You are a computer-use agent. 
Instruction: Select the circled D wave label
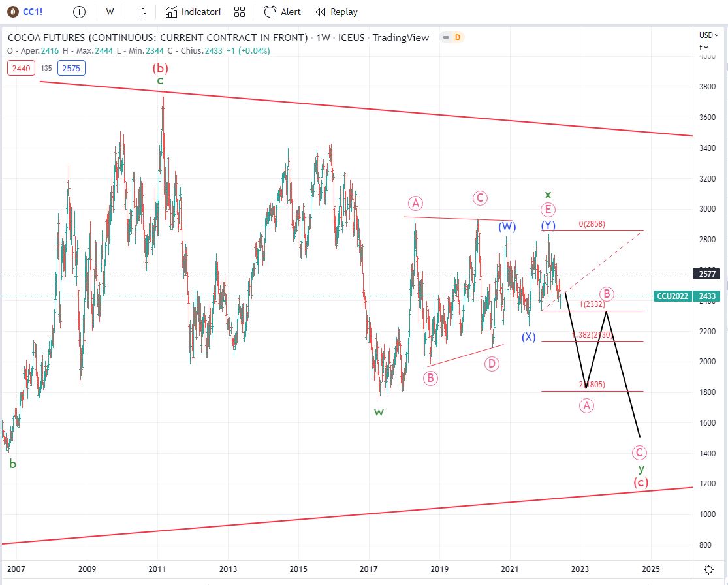pyautogui.click(x=492, y=364)
